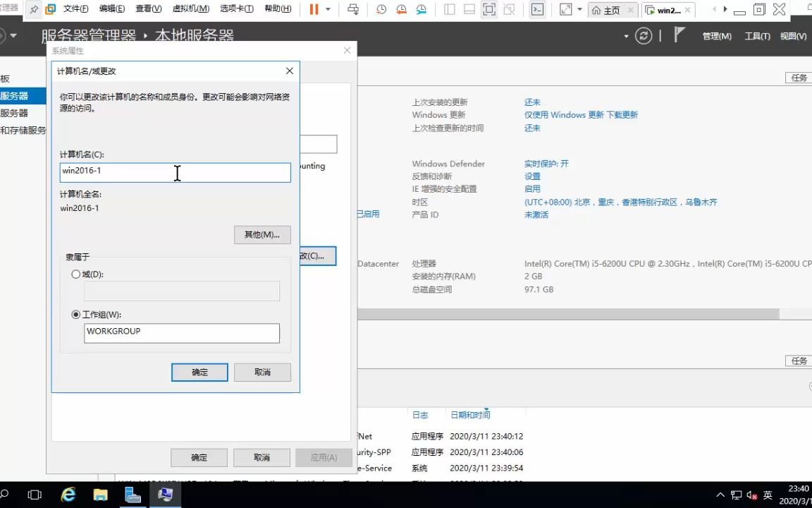Open the 反馈和诊断 设置 link

point(532,177)
